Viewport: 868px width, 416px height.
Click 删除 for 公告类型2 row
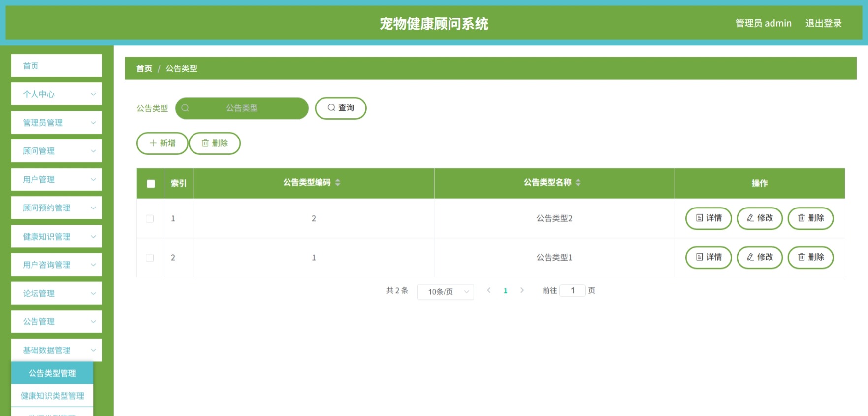point(811,218)
